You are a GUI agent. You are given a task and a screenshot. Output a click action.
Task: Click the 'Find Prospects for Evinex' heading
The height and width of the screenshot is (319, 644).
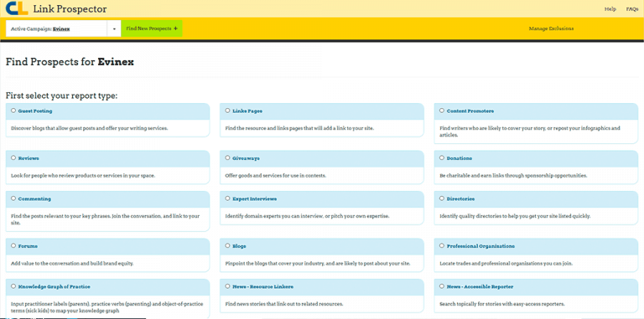point(70,62)
